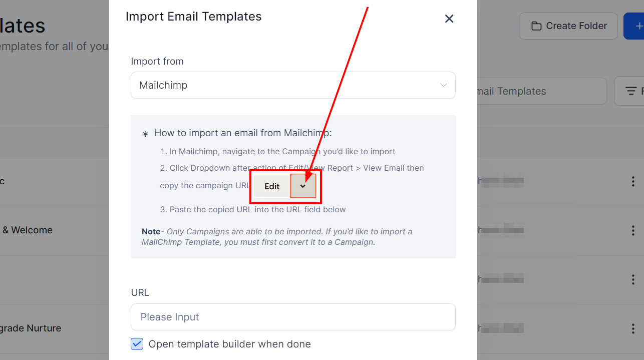This screenshot has width=644, height=360.
Task: Click the filter icon next to the search box
Action: [x=631, y=91]
